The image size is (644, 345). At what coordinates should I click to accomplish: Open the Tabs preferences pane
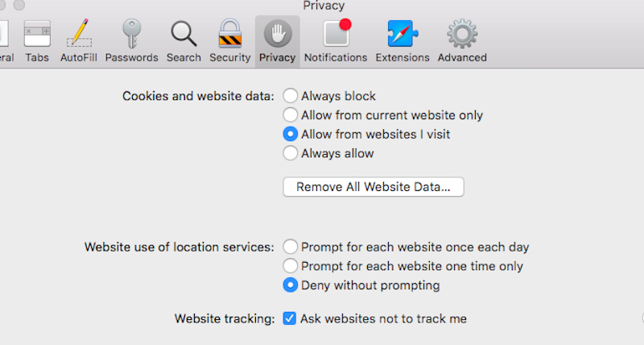(x=37, y=40)
